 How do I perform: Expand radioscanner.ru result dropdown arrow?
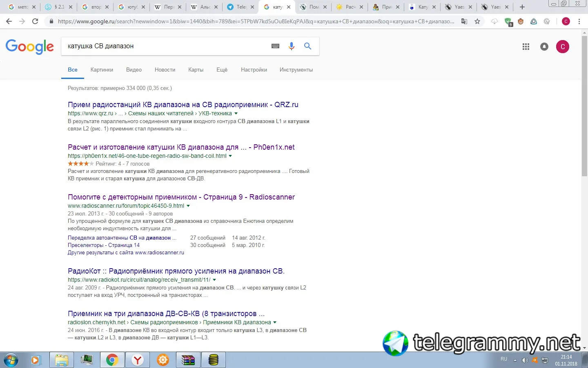click(x=188, y=206)
